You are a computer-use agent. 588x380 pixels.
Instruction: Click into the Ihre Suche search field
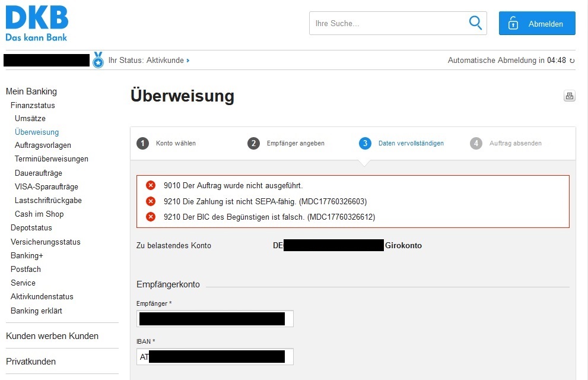click(x=389, y=24)
